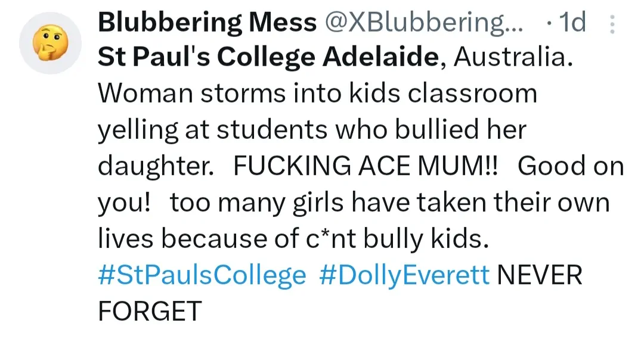644x338 pixels.
Task: Click the word "you!" in the tweet
Action: point(123,203)
